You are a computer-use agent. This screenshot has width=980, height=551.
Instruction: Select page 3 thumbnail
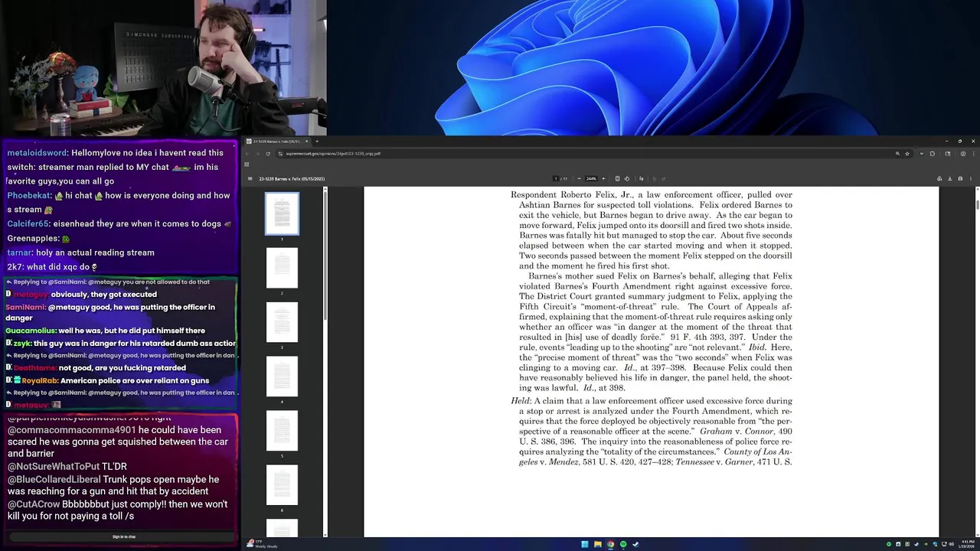coord(282,322)
